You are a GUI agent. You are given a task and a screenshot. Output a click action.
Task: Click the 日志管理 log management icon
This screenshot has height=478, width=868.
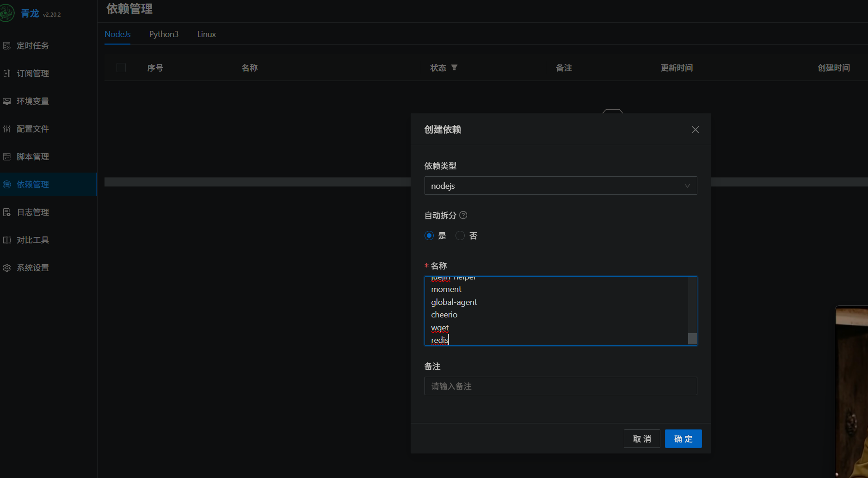7,212
